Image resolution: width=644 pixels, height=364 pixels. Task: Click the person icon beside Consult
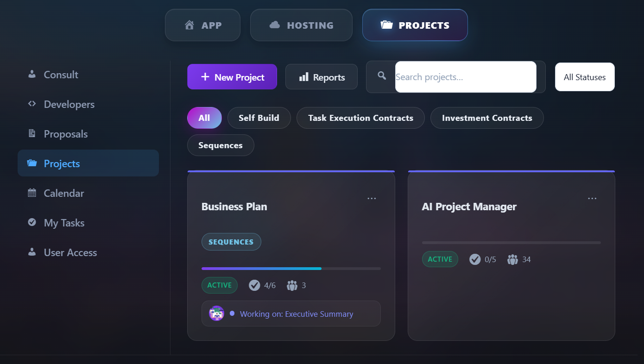[32, 74]
